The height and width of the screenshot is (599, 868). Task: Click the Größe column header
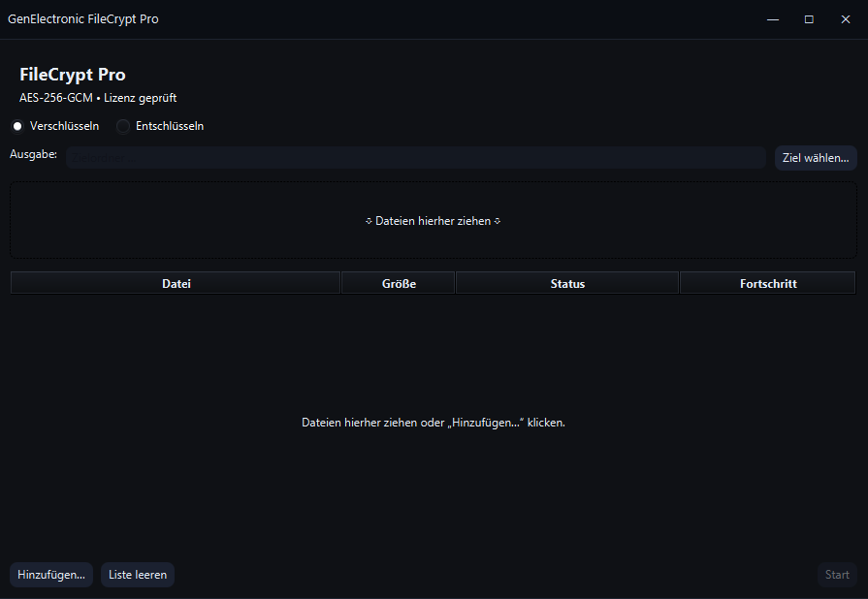[398, 283]
